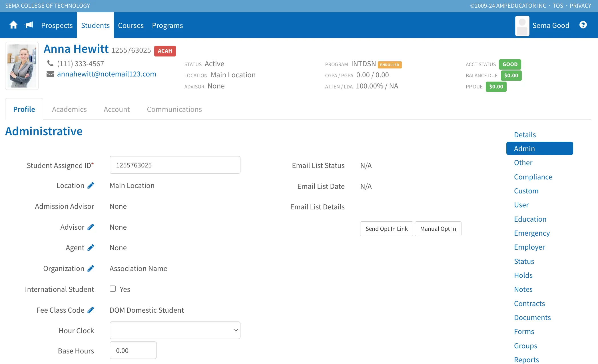
Task: Edit Location with the pencil icon
Action: tap(91, 185)
